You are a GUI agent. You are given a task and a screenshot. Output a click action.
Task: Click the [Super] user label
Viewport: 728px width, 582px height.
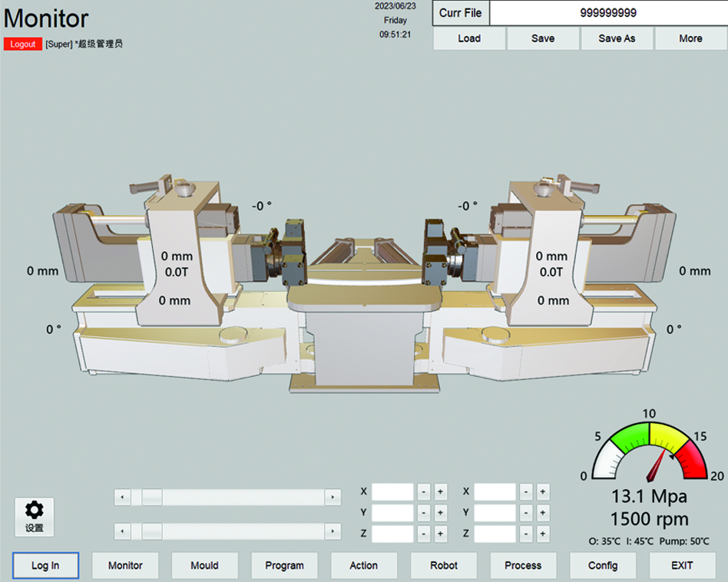pyautogui.click(x=59, y=44)
